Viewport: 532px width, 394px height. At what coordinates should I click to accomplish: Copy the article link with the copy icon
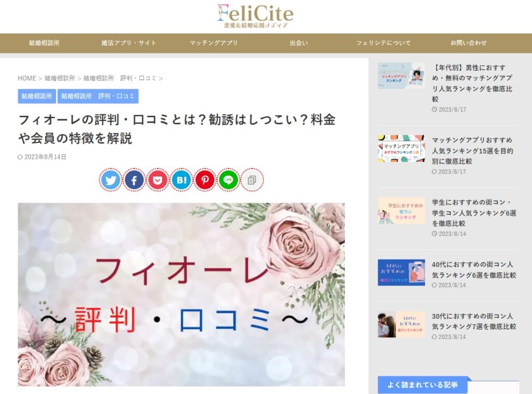coord(252,180)
